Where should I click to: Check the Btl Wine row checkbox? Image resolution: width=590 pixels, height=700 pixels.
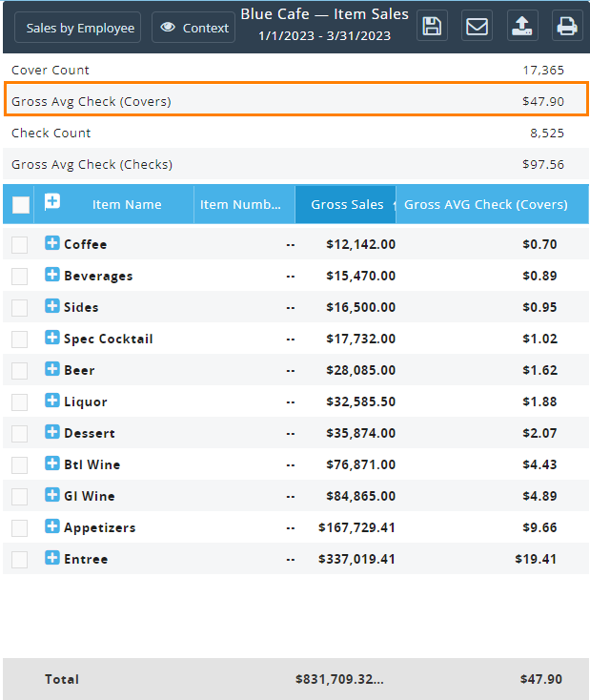click(20, 465)
